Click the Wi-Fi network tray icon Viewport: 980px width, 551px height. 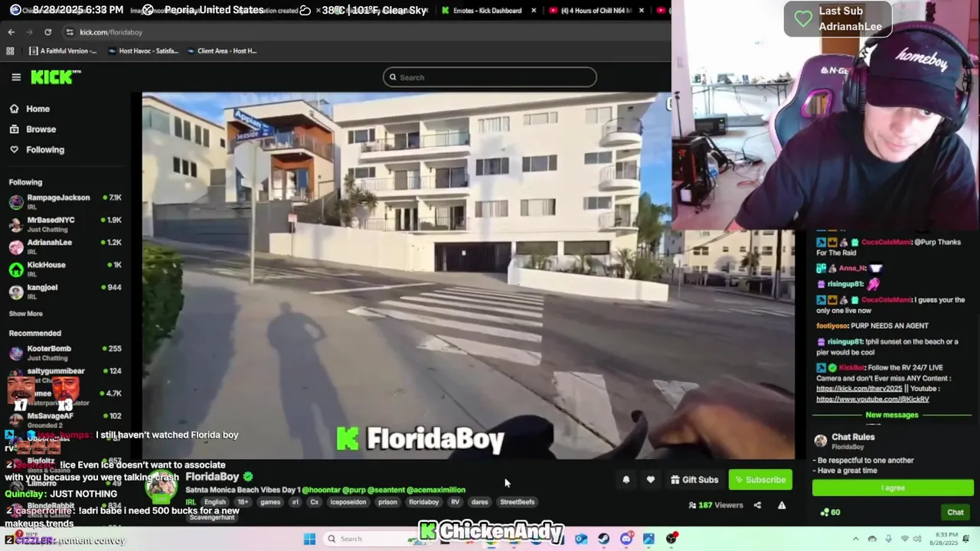pos(905,539)
